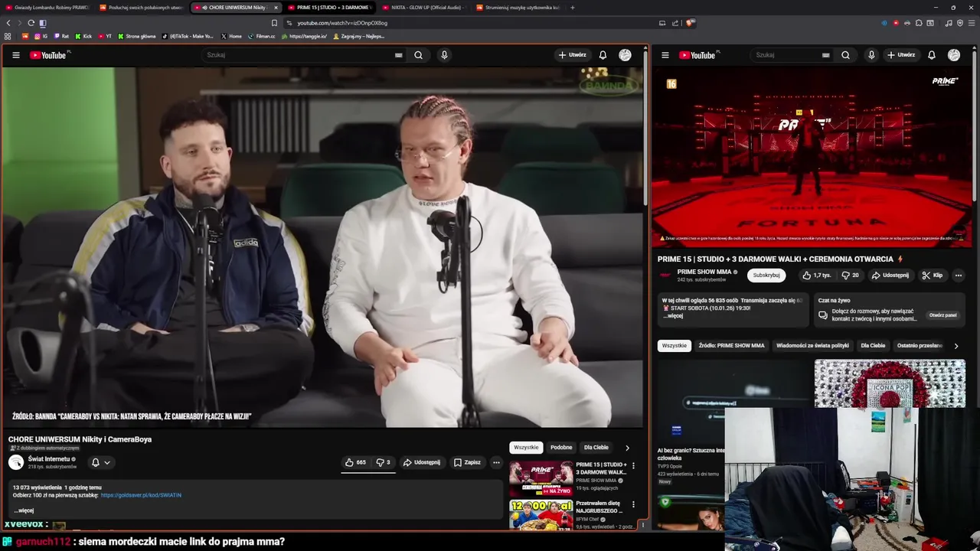This screenshot has height=551, width=980.
Task: Open the on-screen keyboard in left search box
Action: [398, 55]
